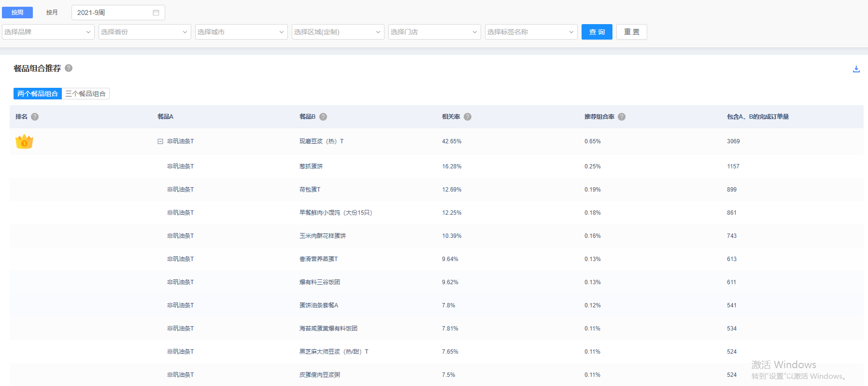This screenshot has height=386, width=868.
Task: Click 非矾油条T in the 葱抓蛋饼 row
Action: coord(180,166)
